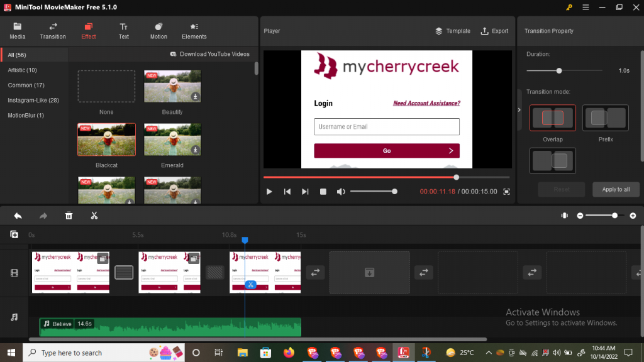Skip to the next frame
This screenshot has width=644, height=362.
[305, 192]
